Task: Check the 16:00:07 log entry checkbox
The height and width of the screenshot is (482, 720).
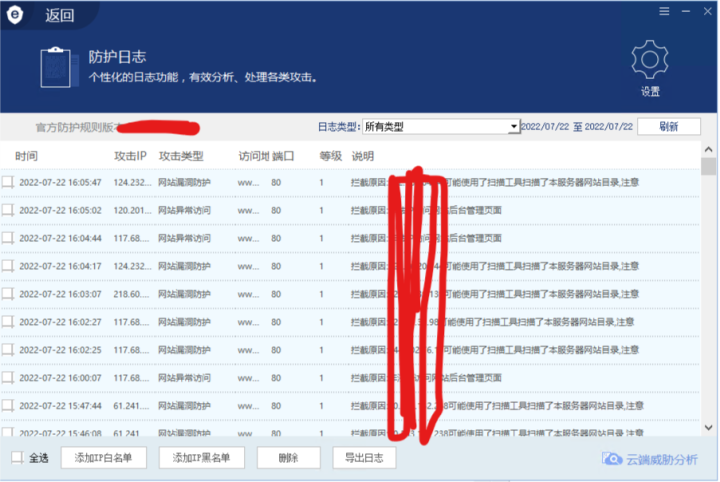Action: point(8,378)
